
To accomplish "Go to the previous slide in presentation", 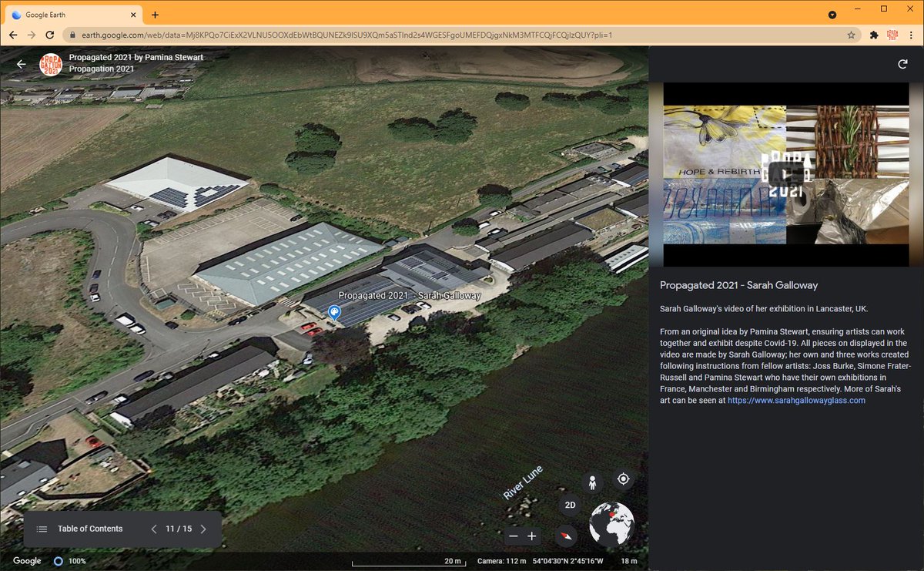I will click(x=153, y=529).
